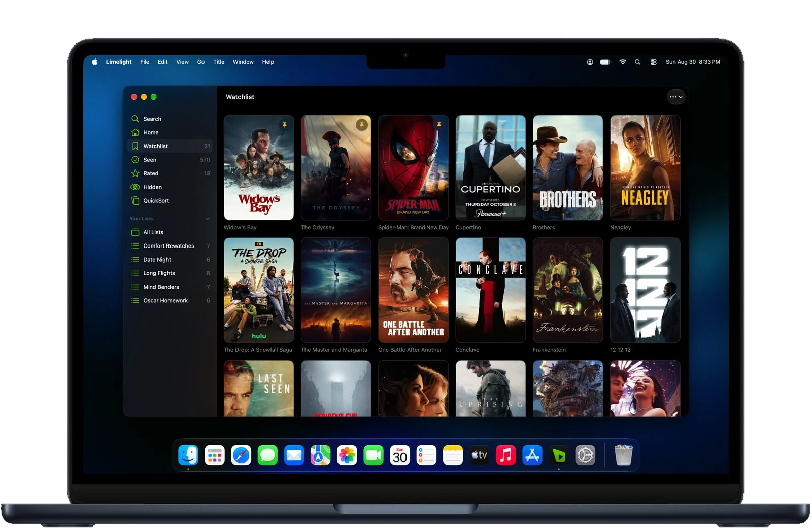Screen dimensions: 812x529
Task: Open the Title menu
Action: pos(219,62)
